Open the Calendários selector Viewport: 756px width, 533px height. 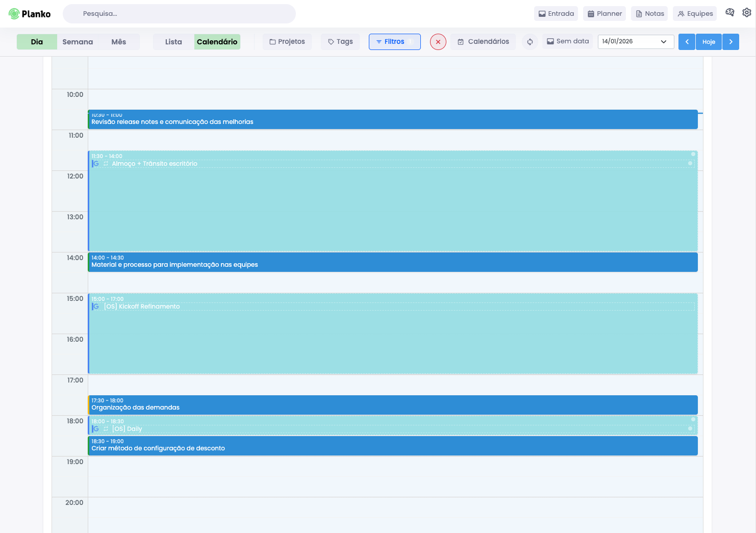point(483,42)
